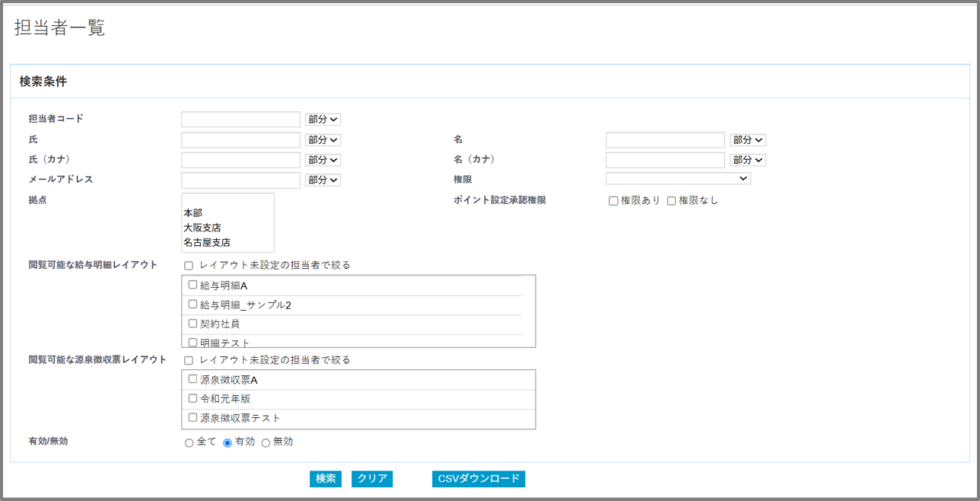Image resolution: width=980 pixels, height=501 pixels.
Task: Click the 氏 input field
Action: (240, 140)
